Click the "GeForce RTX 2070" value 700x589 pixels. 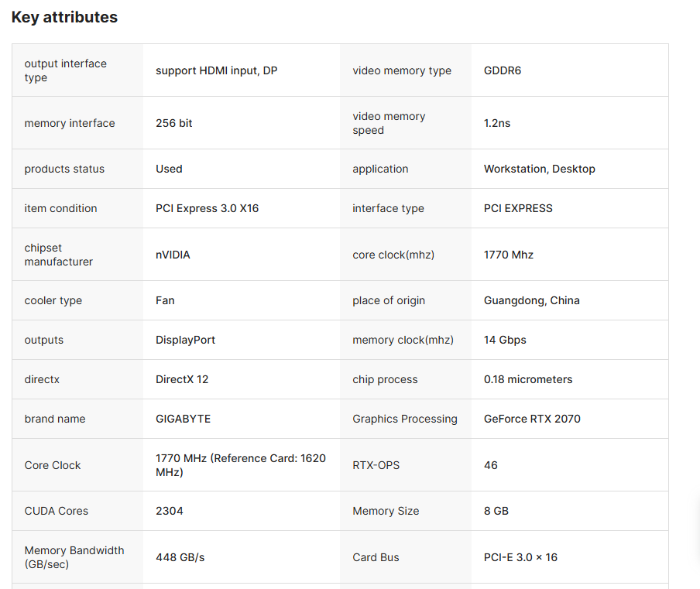click(x=532, y=419)
